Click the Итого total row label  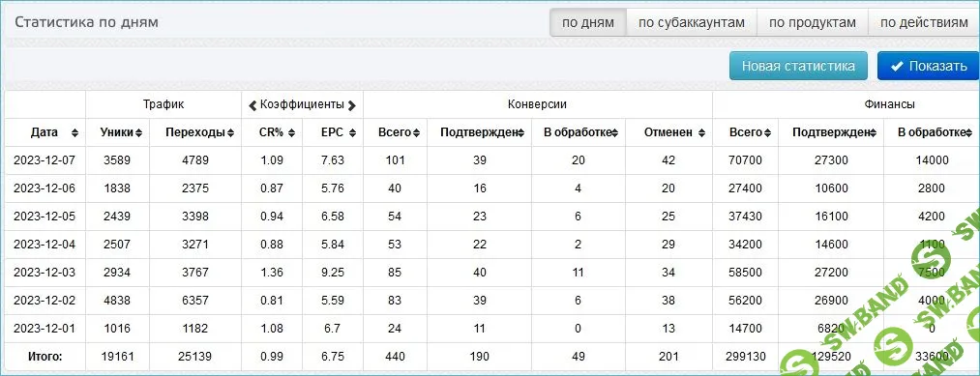(x=45, y=357)
